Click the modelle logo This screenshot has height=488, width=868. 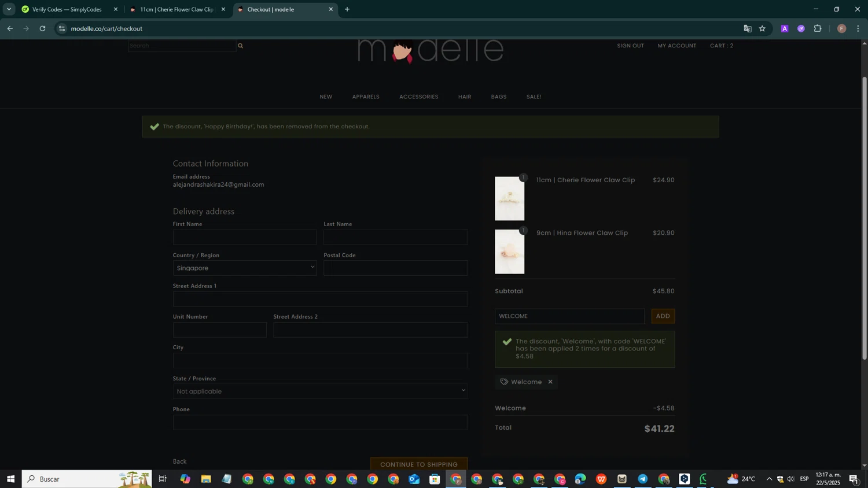coord(431,51)
